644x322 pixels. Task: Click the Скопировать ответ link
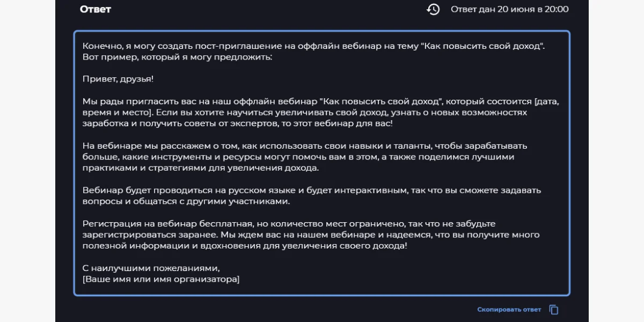pos(509,310)
